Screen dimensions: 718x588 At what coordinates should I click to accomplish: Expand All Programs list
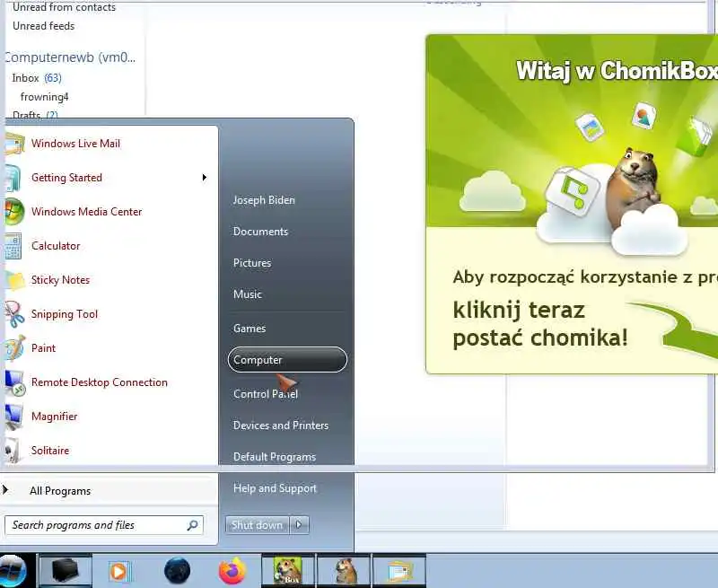60,491
